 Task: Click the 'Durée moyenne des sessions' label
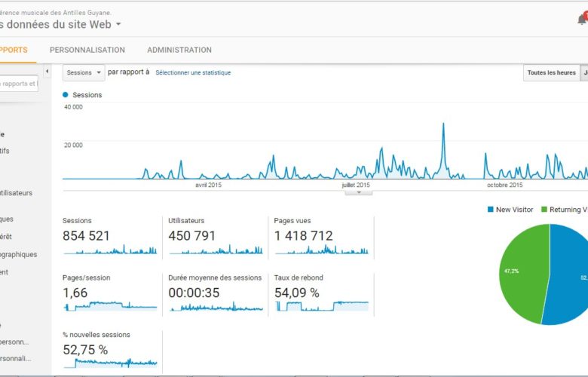[x=215, y=277]
